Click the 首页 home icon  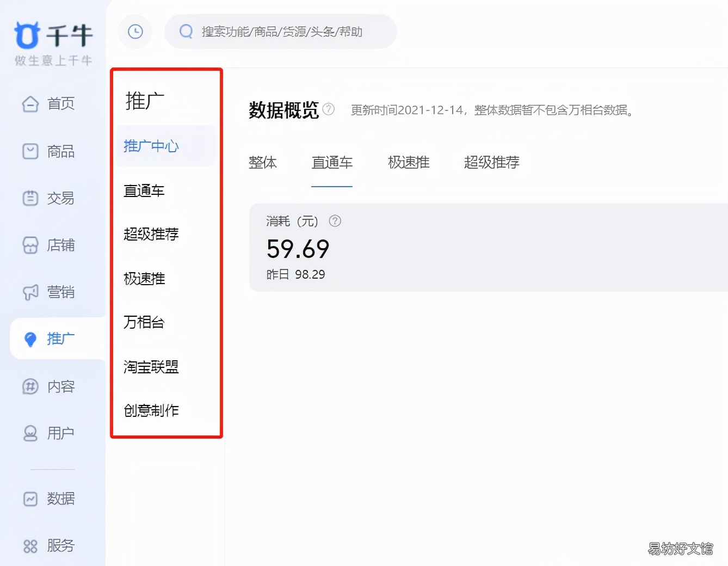(30, 103)
